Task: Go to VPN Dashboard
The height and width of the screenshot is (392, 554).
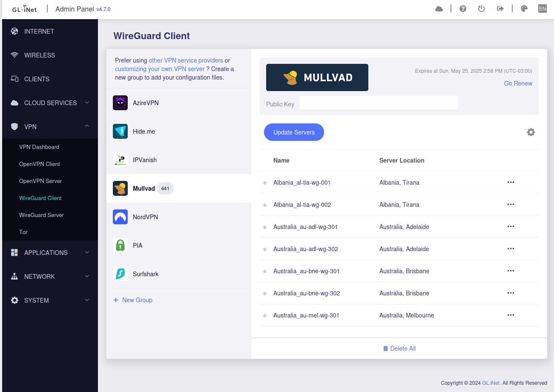Action: (x=39, y=147)
